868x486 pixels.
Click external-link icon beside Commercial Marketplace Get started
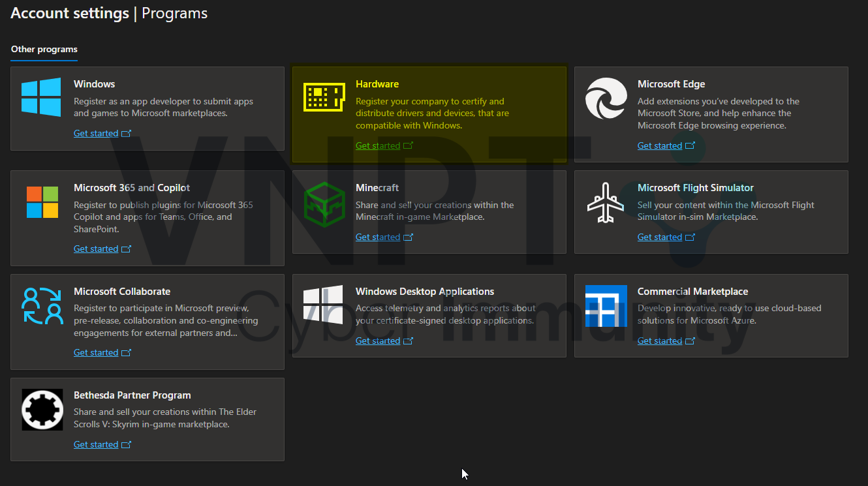coord(690,341)
